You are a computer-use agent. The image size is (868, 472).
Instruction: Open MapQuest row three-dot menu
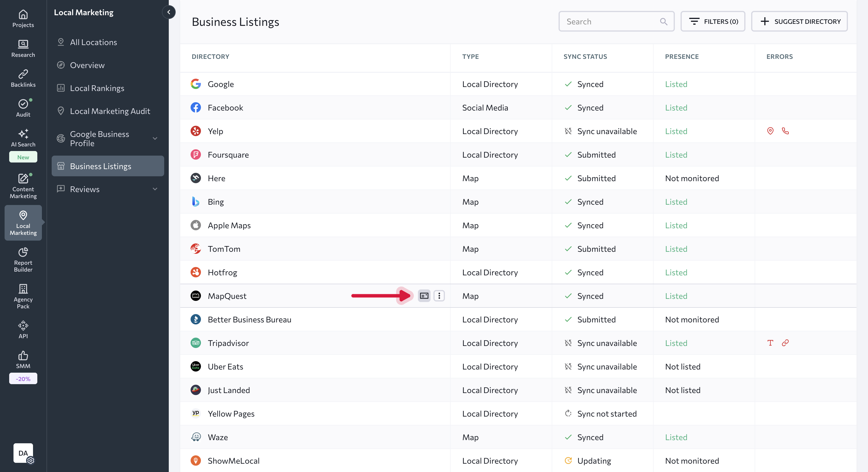(439, 296)
